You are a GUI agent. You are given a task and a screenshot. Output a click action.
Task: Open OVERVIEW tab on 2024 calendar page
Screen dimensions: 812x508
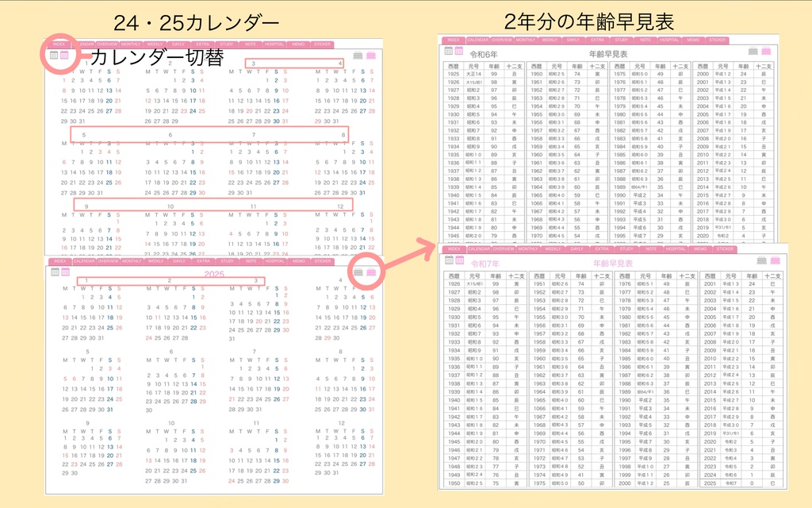(107, 44)
